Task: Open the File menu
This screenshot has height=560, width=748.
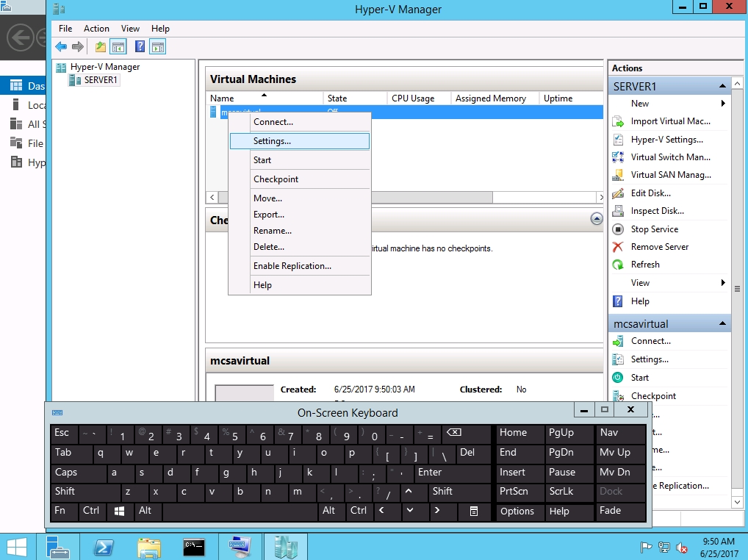Action: click(65, 29)
